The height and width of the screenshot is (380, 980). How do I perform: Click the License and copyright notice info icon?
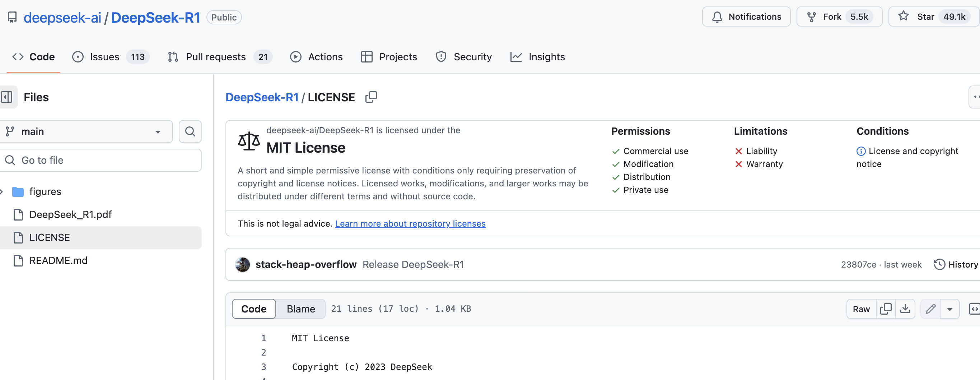[861, 152]
